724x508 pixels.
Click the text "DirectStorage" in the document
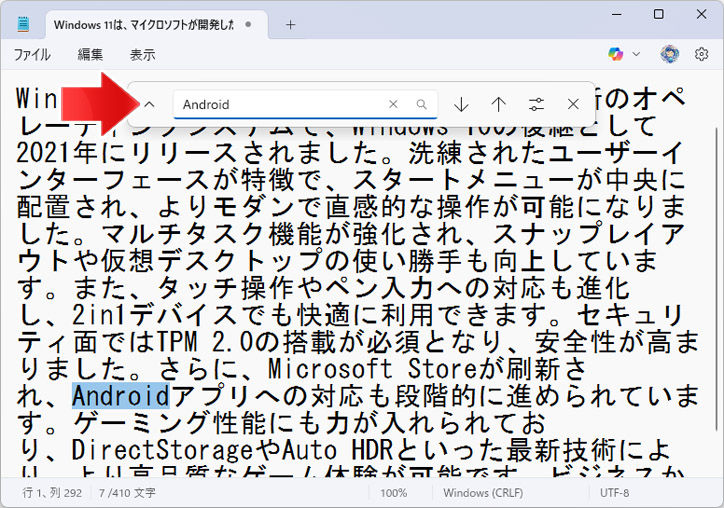[x=162, y=450]
